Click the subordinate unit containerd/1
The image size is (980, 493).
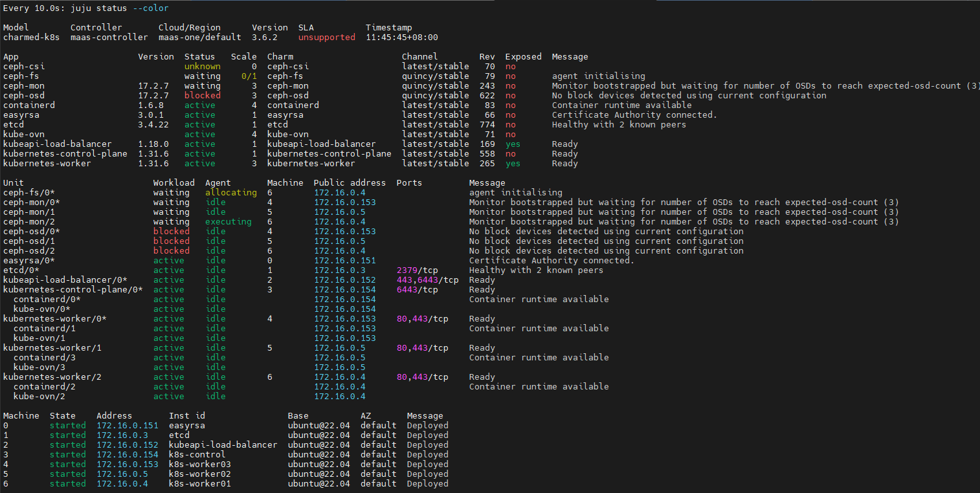coord(45,328)
